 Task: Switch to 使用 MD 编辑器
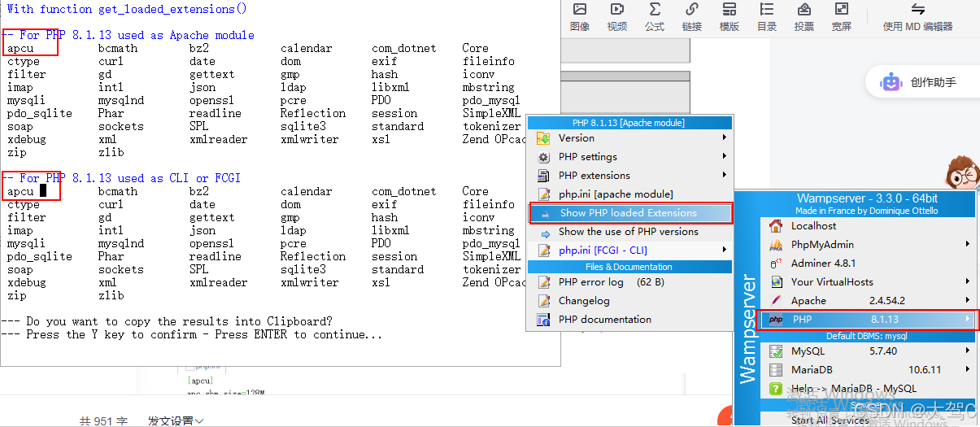point(917,17)
